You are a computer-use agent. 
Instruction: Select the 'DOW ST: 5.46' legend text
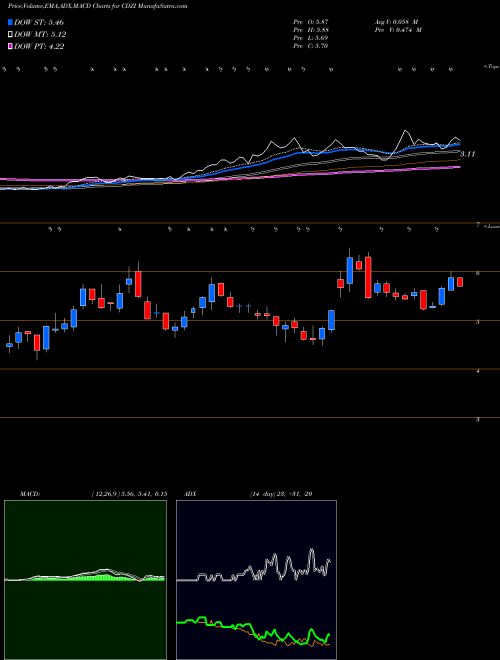(x=39, y=22)
